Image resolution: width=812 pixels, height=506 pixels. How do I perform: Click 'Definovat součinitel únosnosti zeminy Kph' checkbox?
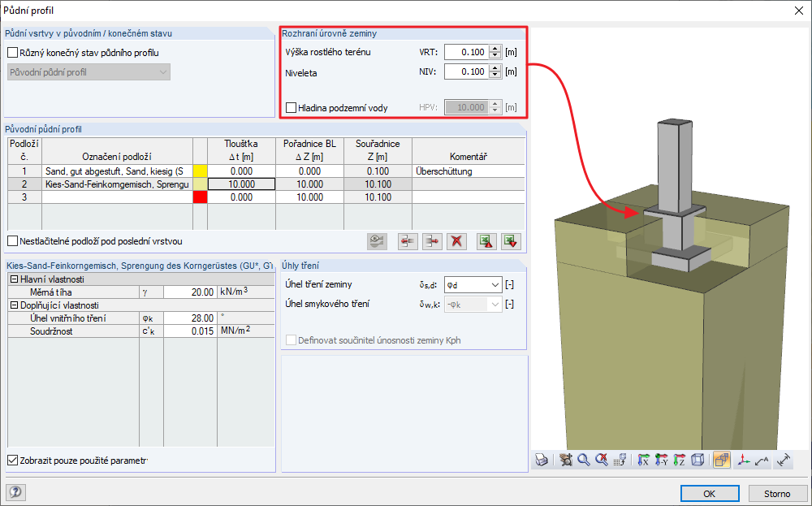point(291,340)
